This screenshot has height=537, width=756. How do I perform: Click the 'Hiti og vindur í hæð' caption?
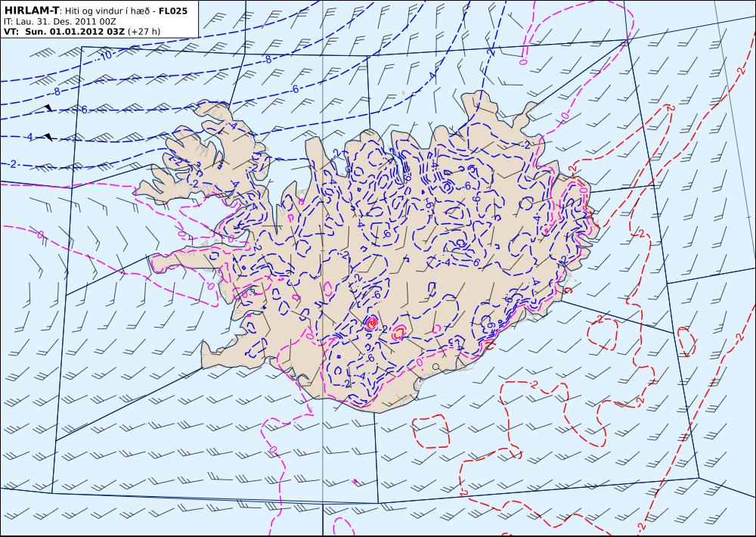[107, 11]
